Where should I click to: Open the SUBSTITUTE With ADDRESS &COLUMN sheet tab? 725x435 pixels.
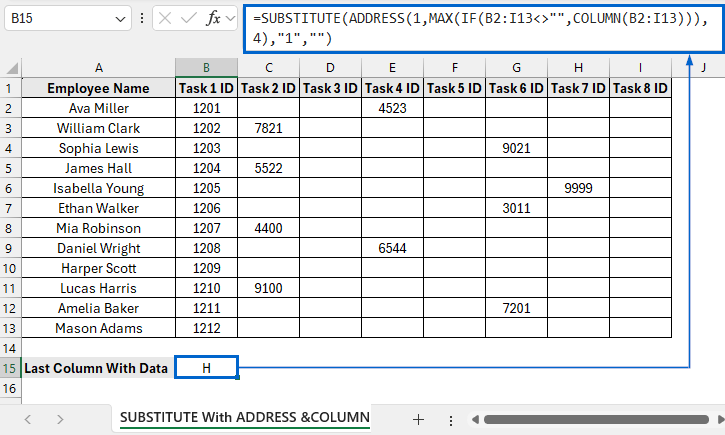tap(244, 417)
